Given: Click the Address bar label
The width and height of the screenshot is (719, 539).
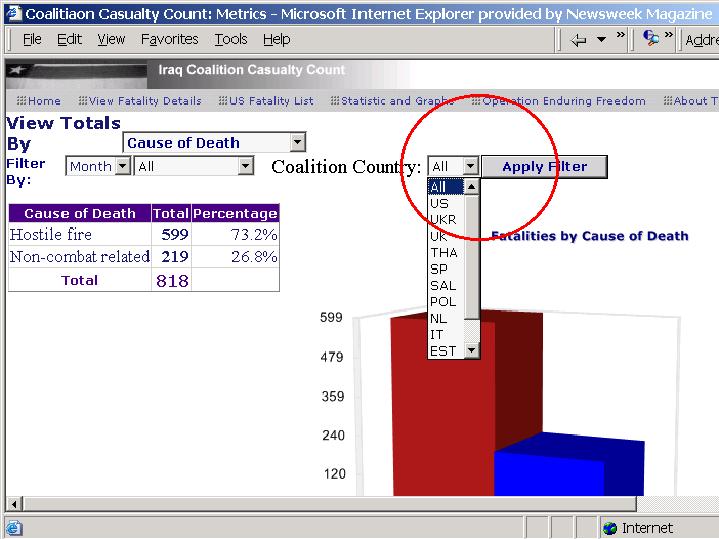Looking at the screenshot, I should pos(702,40).
